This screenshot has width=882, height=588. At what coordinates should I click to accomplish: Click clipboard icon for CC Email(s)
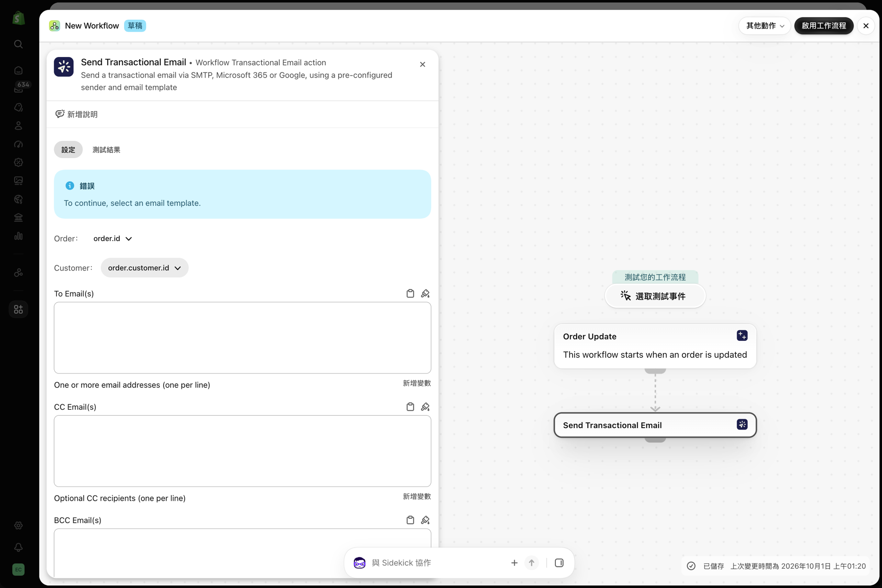tap(410, 407)
